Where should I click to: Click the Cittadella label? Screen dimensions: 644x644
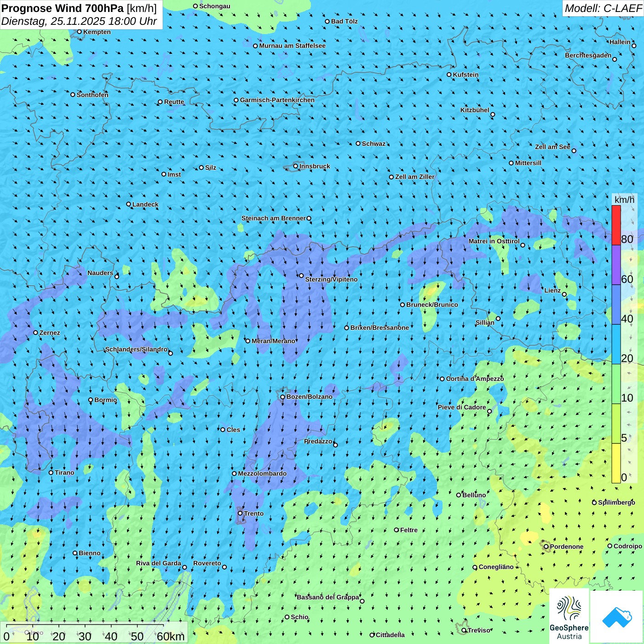click(x=390, y=635)
